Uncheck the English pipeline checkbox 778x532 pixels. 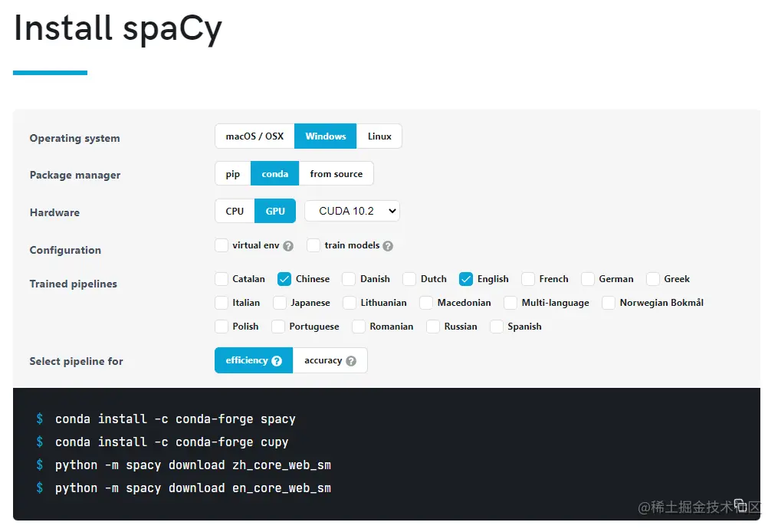pos(466,279)
